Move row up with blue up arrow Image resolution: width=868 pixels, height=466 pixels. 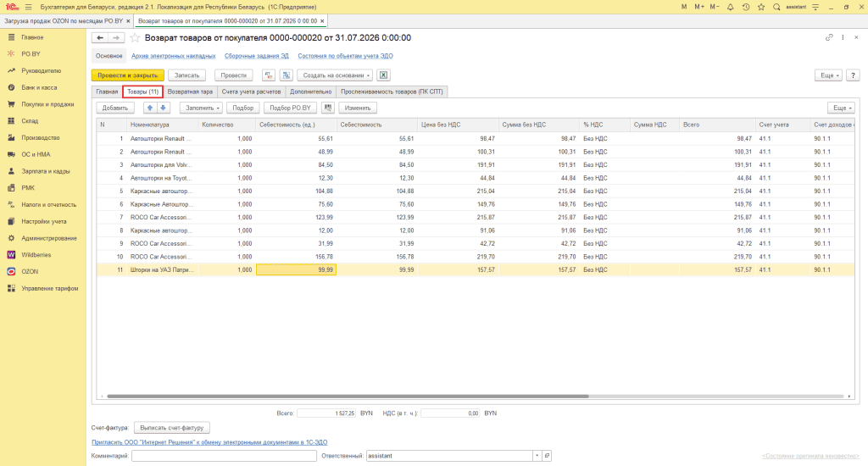150,108
